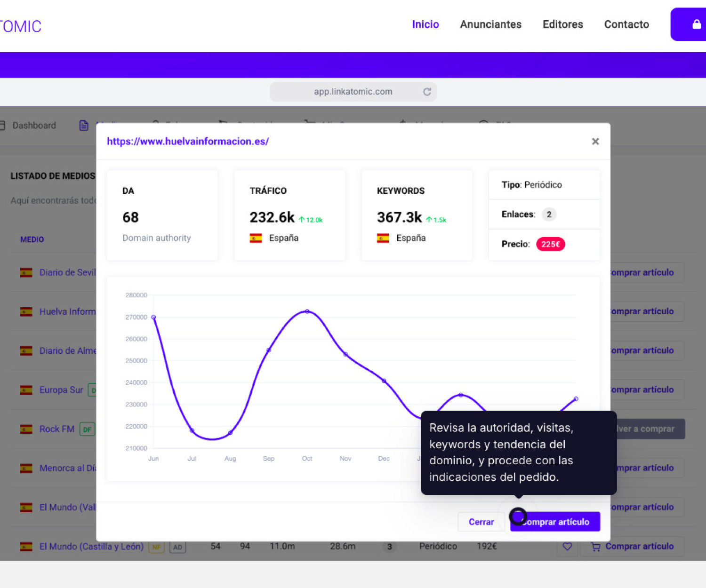
Task: Click the October data point on chart
Action: point(307,311)
